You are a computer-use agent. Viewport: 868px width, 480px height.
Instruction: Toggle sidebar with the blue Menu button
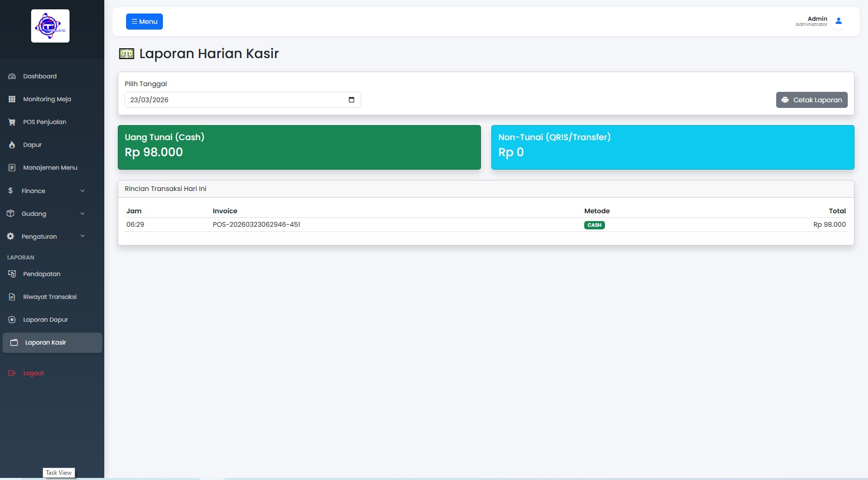point(144,21)
